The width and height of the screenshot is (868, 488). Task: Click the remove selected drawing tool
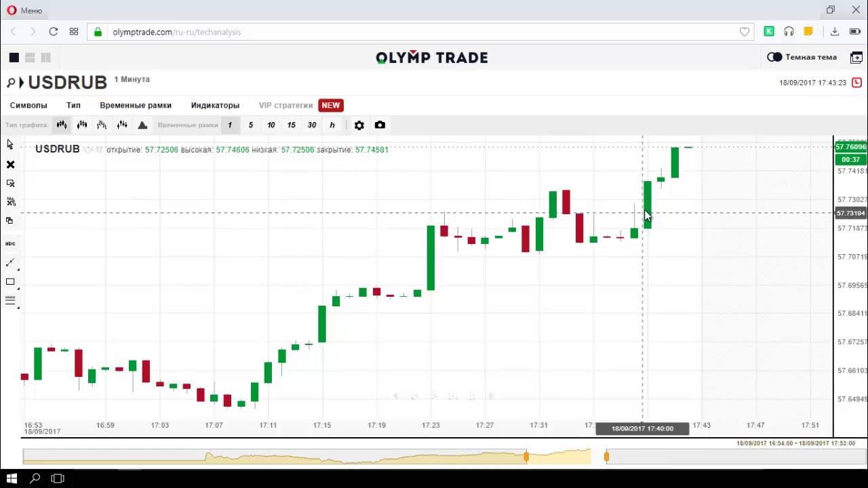coord(10,183)
